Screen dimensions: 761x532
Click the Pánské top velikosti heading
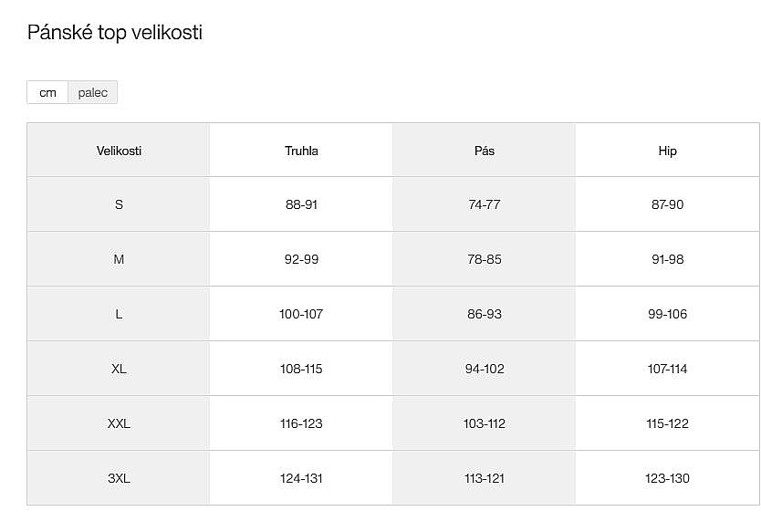click(x=115, y=33)
